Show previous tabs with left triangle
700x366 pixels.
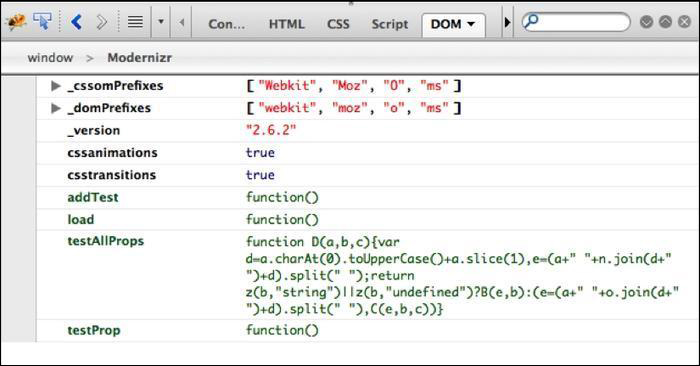click(182, 22)
